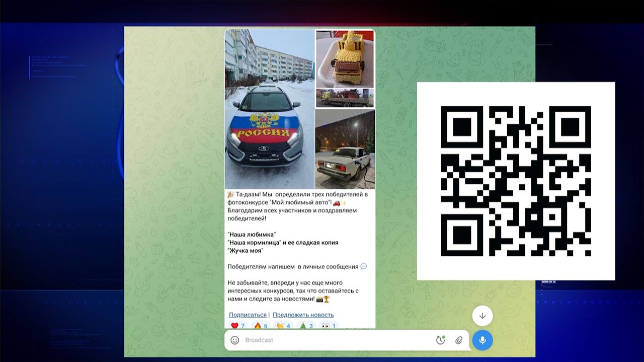The width and height of the screenshot is (644, 362).
Task: Attach a file with the paperclip icon
Action: [x=459, y=340]
